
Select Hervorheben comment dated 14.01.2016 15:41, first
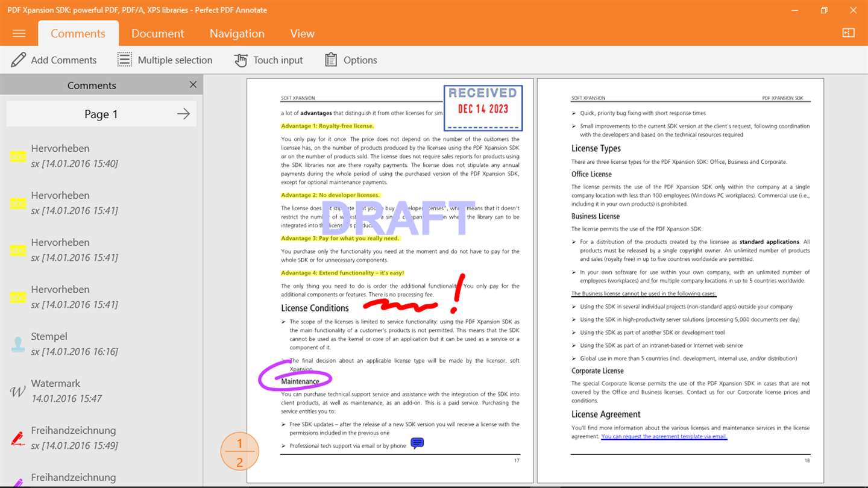[x=101, y=202]
